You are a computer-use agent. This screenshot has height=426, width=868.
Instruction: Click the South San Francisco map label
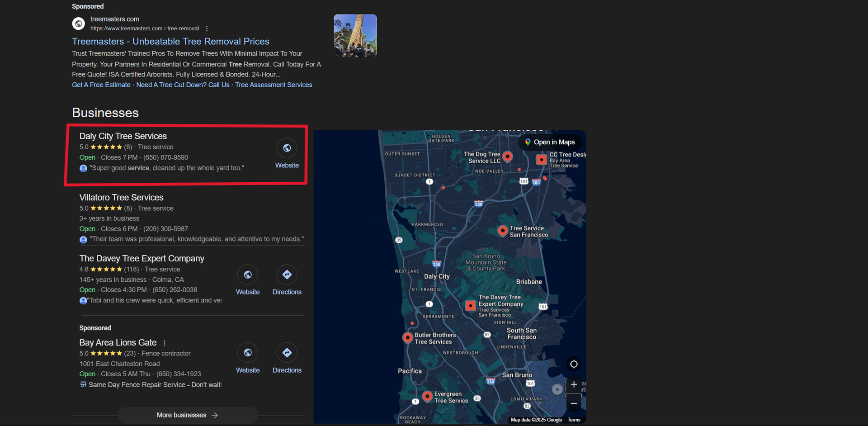coord(522,334)
